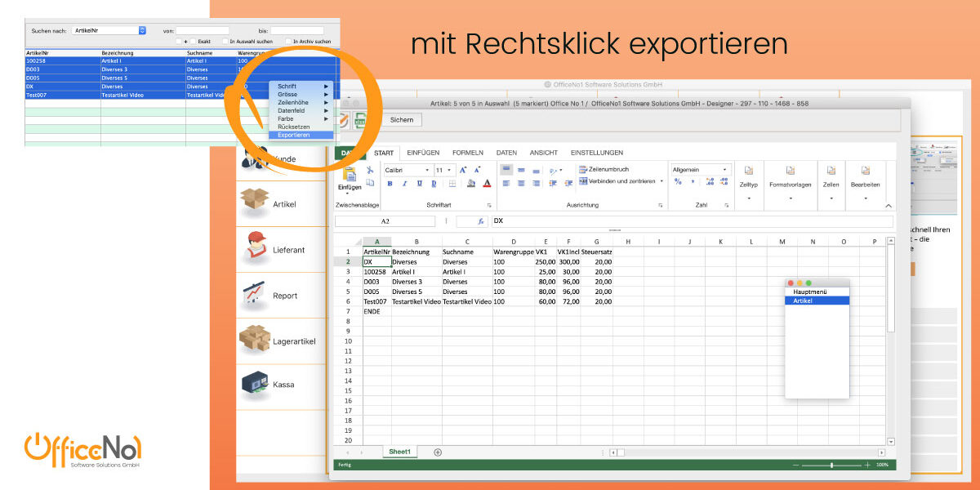Viewport: 980px width, 490px height.
Task: Expand the Zellen ribbon dropdown
Action: (x=831, y=198)
